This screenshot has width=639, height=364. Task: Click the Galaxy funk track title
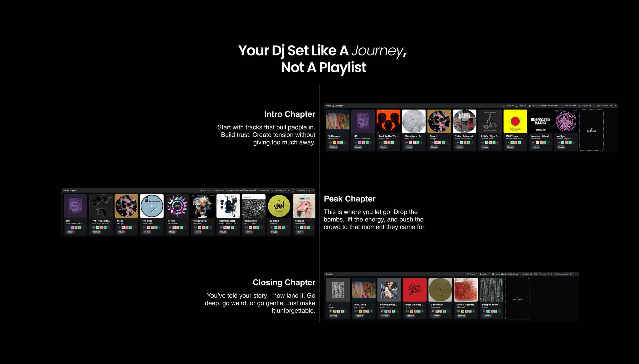[251, 221]
